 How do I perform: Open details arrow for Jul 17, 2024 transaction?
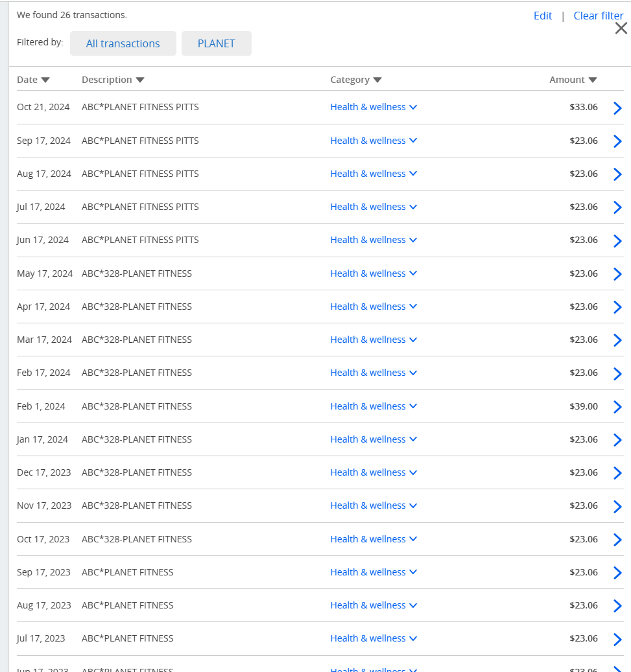coord(617,207)
